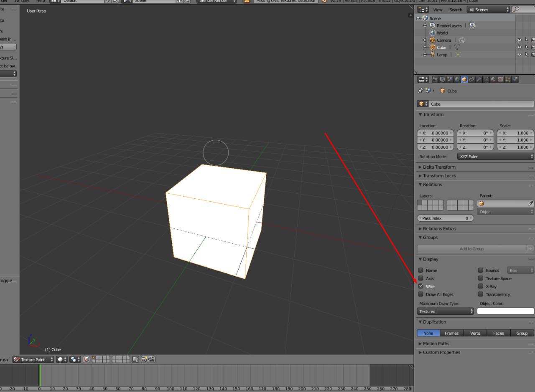This screenshot has width=535, height=392.
Task: Toggle lock-to-scene icon beside viewport layers
Action: click(135, 359)
